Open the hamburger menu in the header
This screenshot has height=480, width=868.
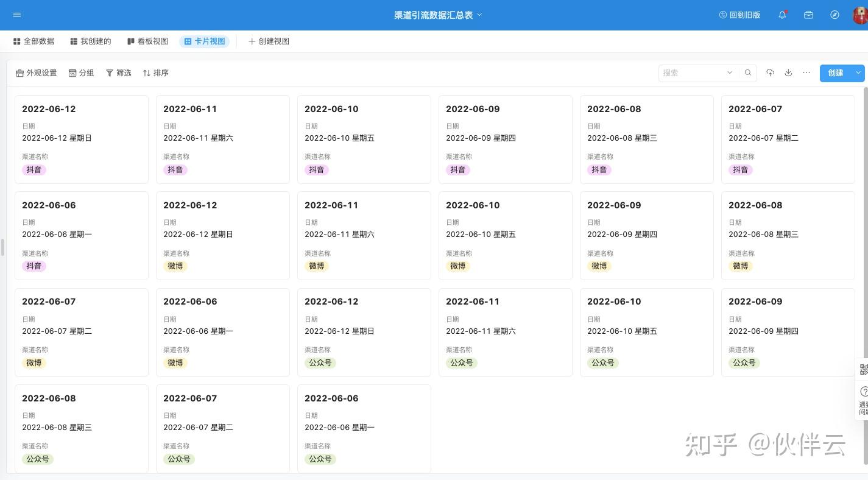pos(16,15)
